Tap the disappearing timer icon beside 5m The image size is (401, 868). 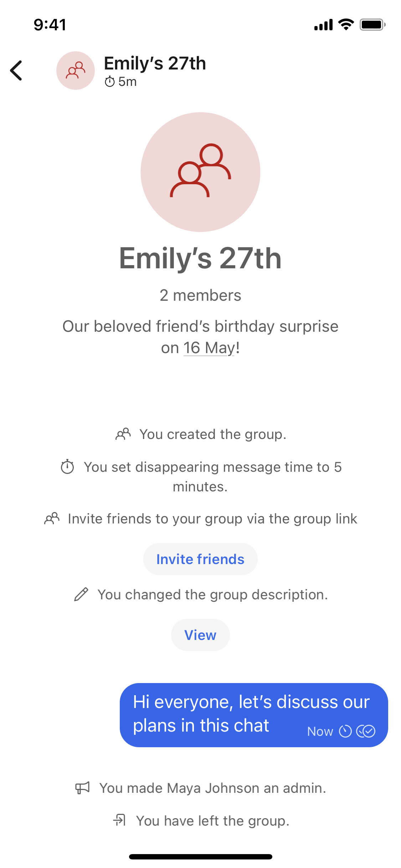[109, 82]
